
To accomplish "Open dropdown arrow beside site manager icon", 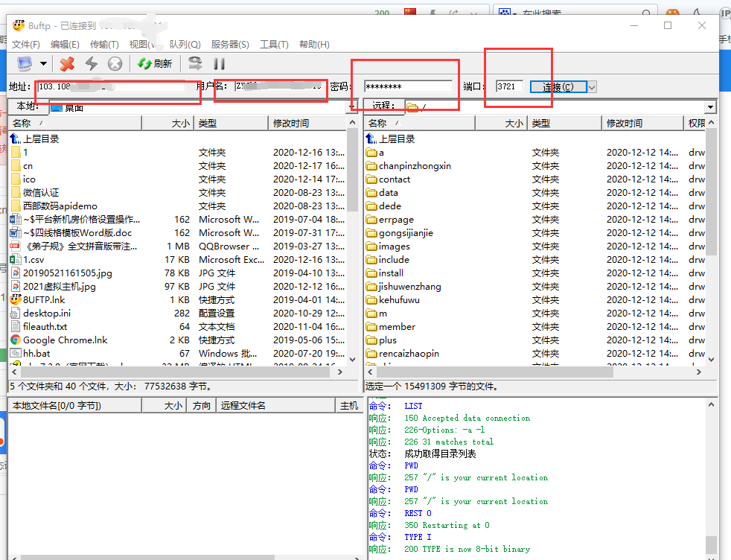I will (x=43, y=64).
